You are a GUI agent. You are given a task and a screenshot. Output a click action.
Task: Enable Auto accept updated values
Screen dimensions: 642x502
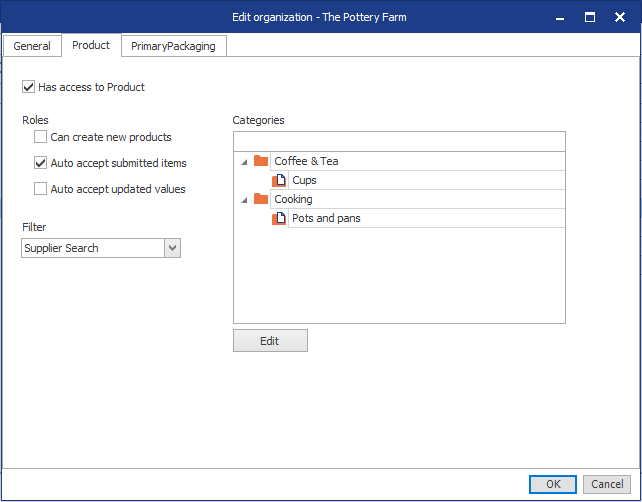[x=40, y=189]
